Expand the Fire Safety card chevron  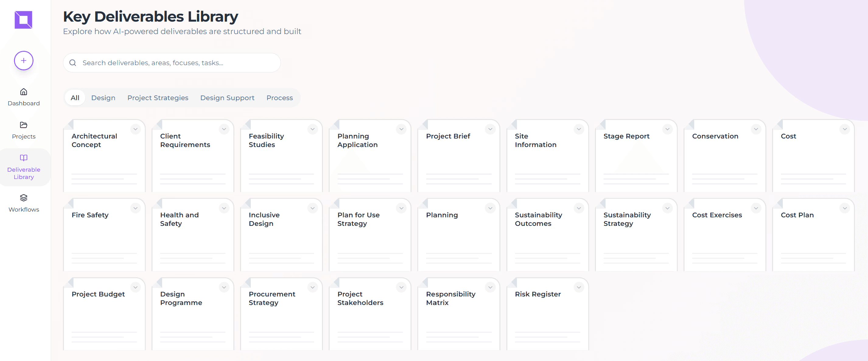135,208
